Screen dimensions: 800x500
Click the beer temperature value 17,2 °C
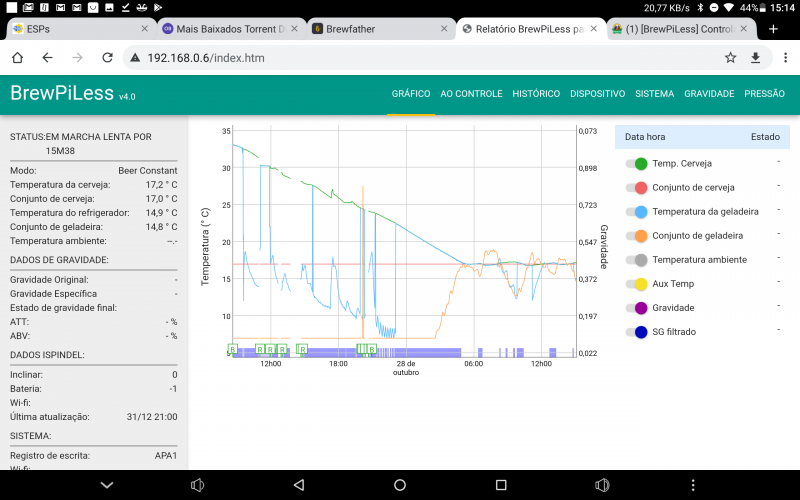(x=162, y=185)
